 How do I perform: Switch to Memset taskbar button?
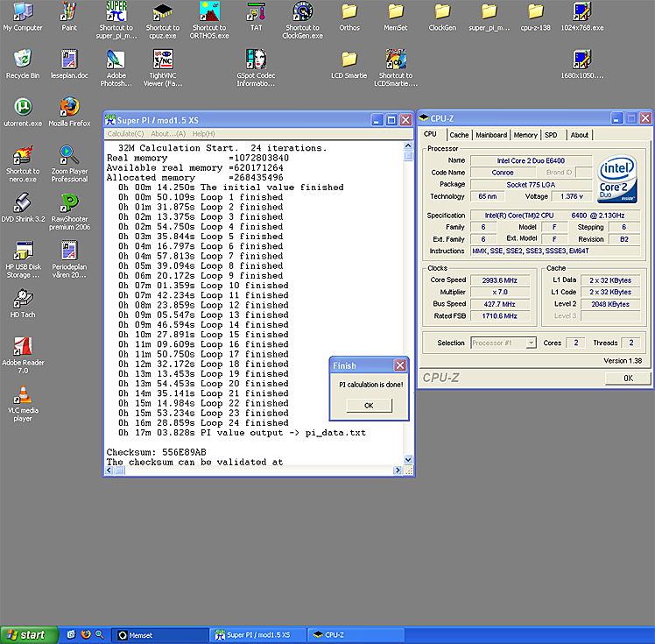coord(159,635)
